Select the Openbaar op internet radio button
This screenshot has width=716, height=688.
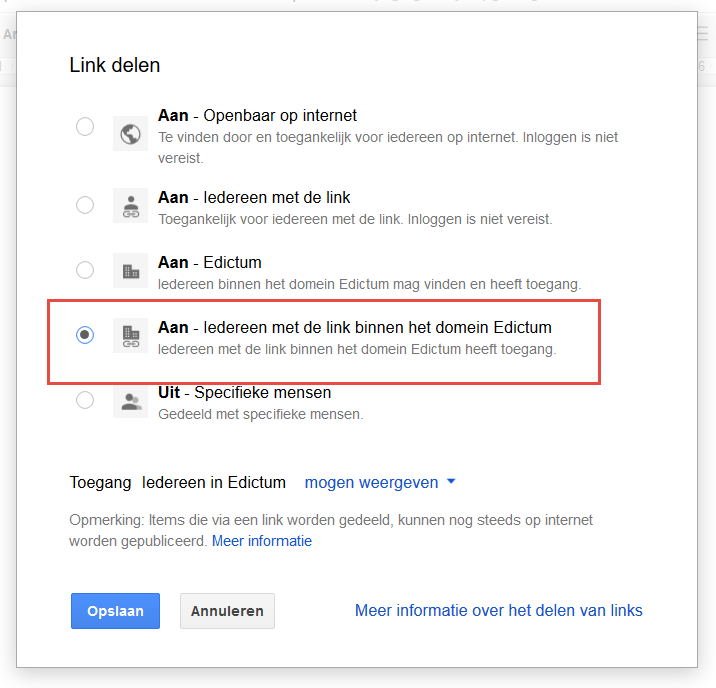point(85,126)
